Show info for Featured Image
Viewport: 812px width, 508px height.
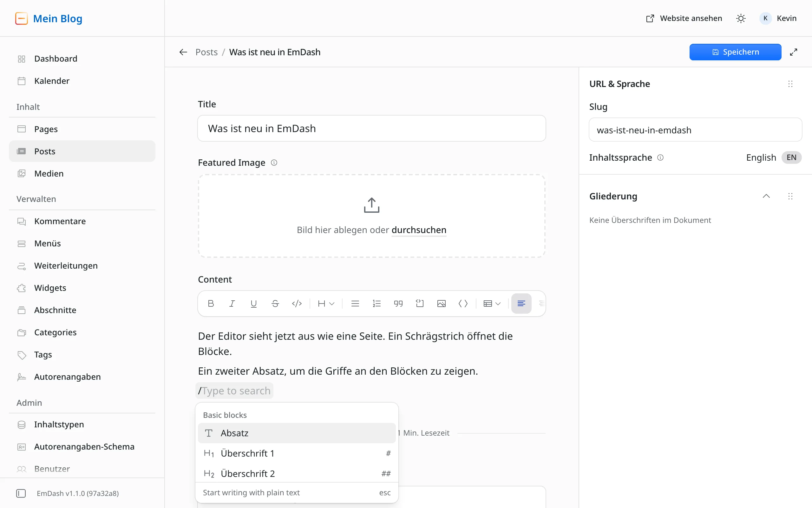click(274, 163)
